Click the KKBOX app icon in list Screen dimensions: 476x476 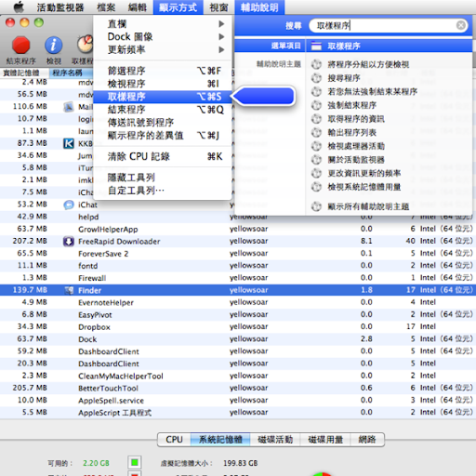pos(69,143)
